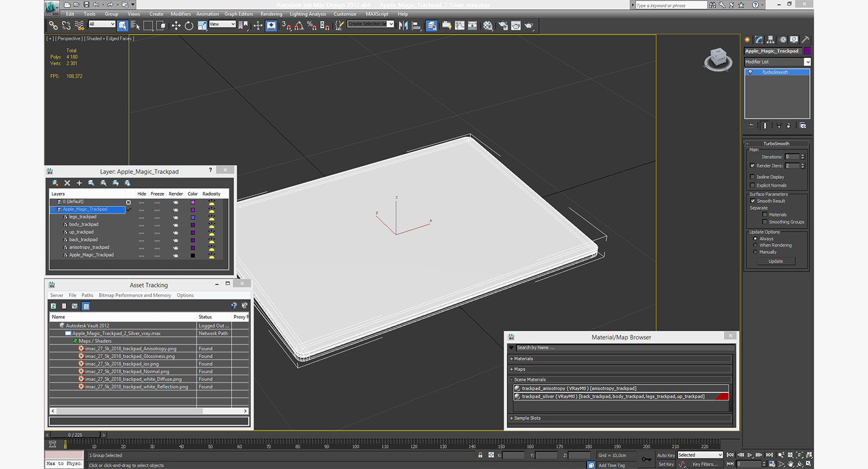This screenshot has height=469, width=868.
Task: Refresh the Asset Tracking list icon
Action: click(x=53, y=306)
